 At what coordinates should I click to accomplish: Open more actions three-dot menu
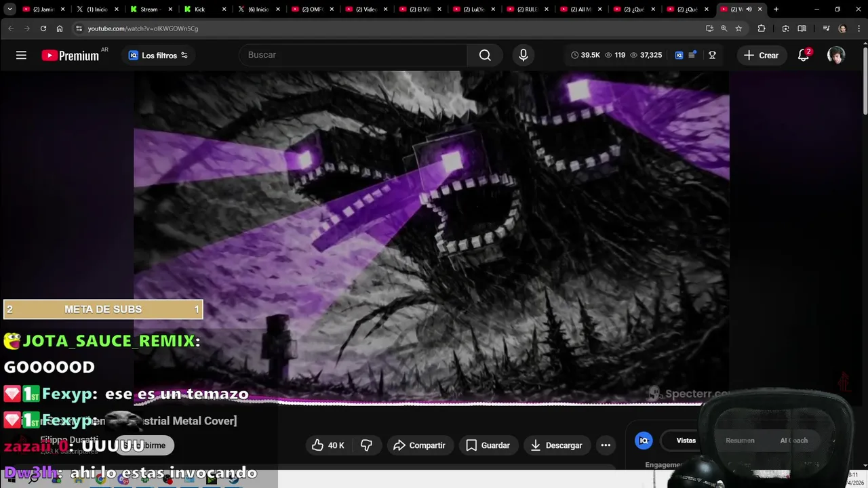point(606,445)
